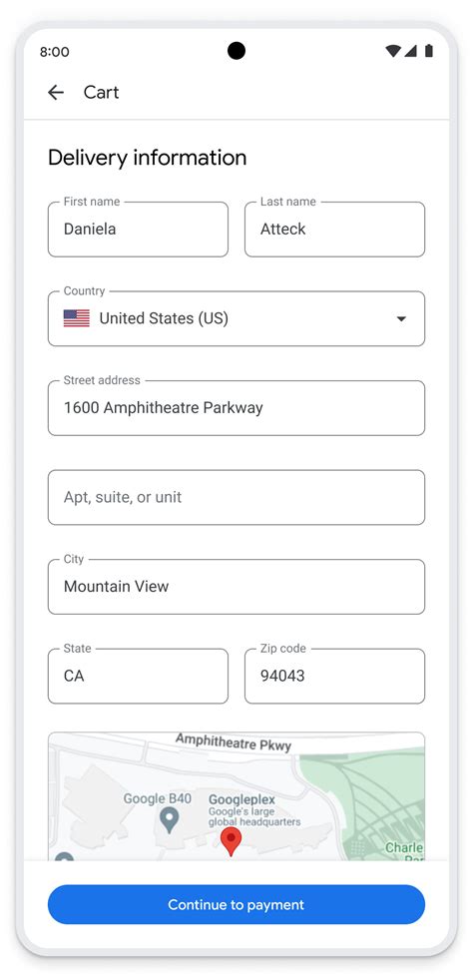473x980 pixels.
Task: Click the Apt, suite, or unit field
Action: (236, 498)
